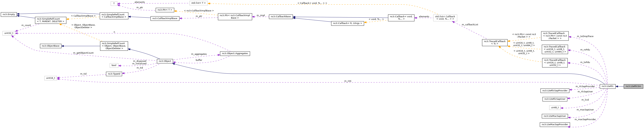Open the ns3::ObjectBase node
The image size is (644, 128).
click(x=51, y=46)
